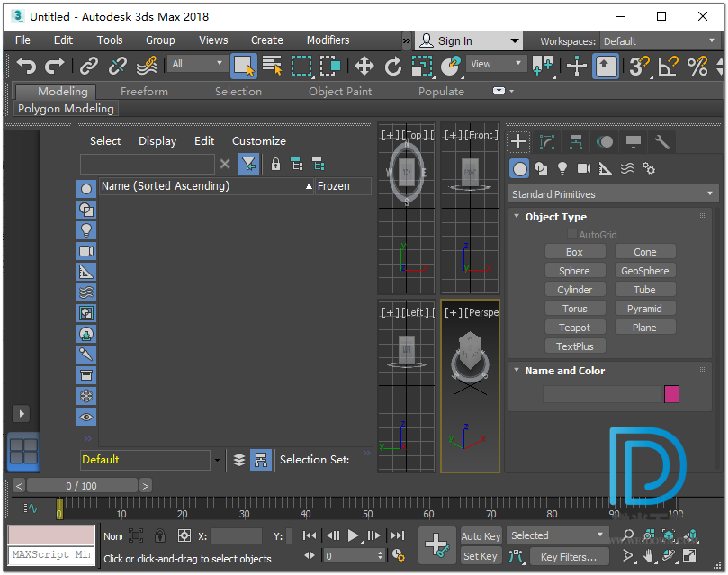Open the Populate ribbon tab
Screen dimensions: 728x575
441,92
